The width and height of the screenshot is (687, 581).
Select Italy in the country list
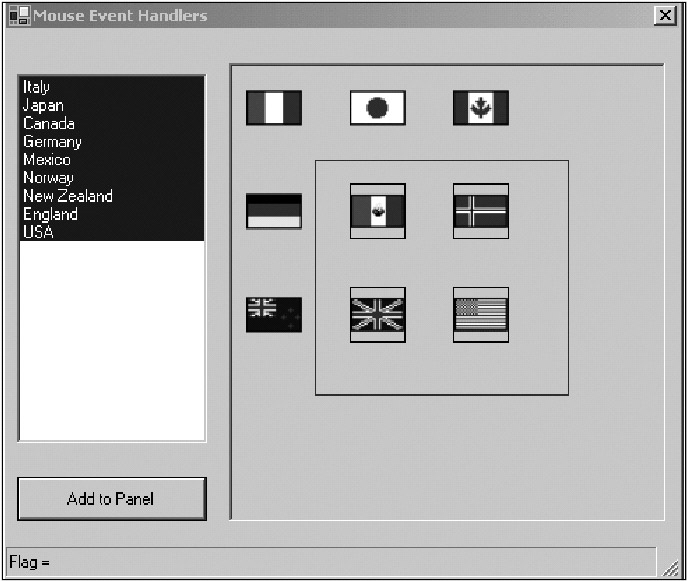[x=37, y=88]
